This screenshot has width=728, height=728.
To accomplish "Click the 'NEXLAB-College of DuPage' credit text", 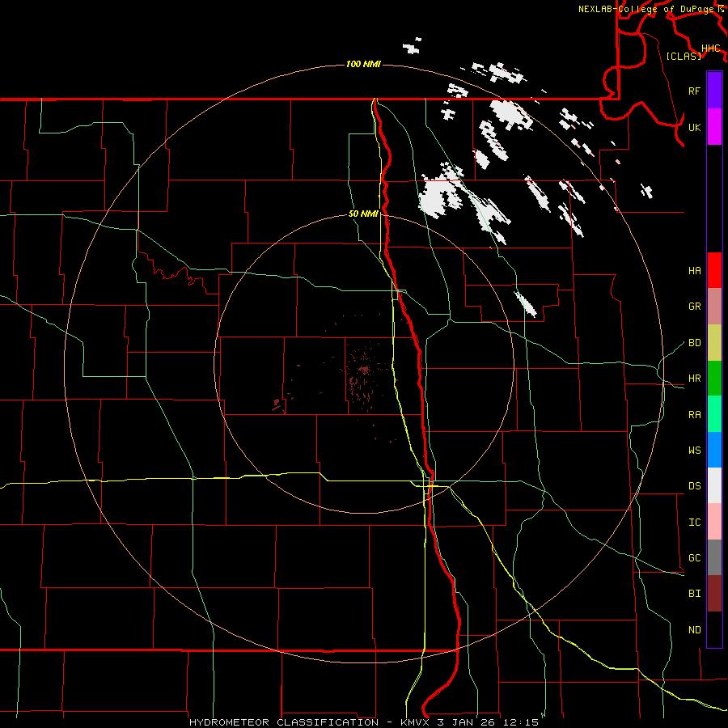I will click(645, 9).
